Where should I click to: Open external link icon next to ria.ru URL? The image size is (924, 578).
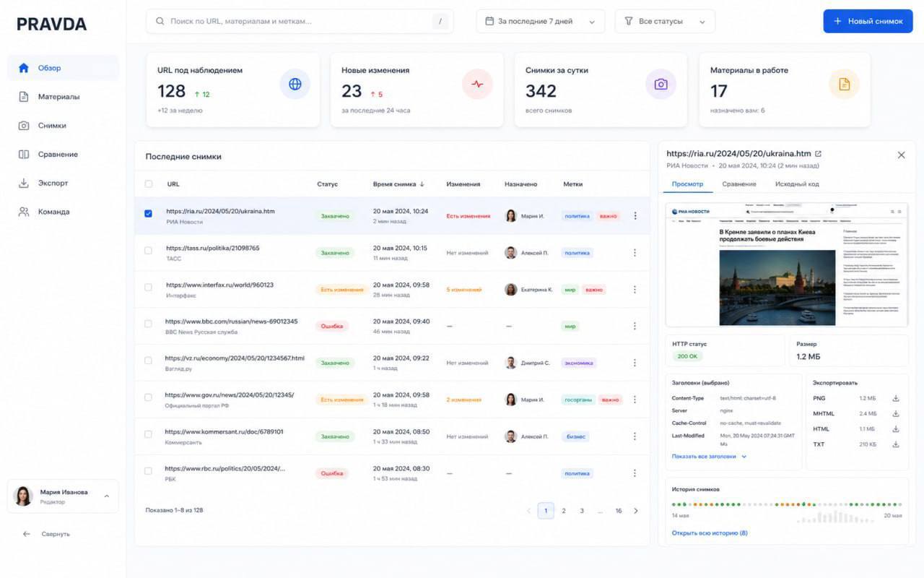coord(818,154)
